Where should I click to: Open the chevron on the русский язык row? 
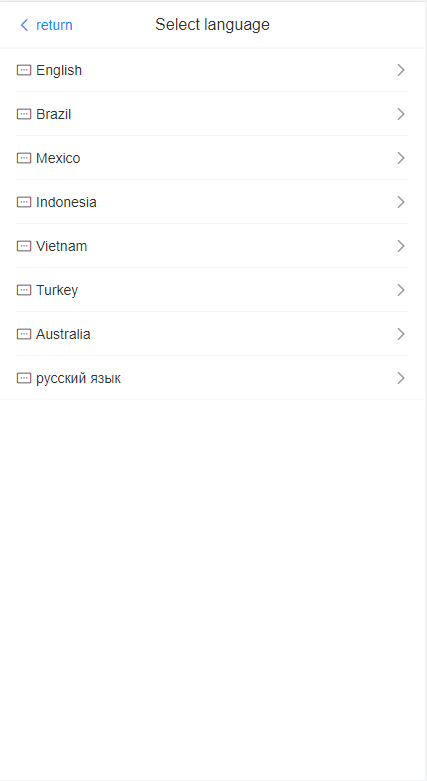[x=401, y=378]
